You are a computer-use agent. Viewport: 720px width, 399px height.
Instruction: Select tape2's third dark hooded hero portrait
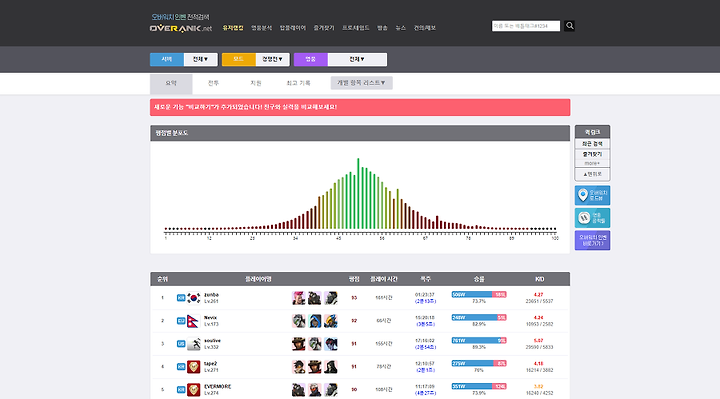331,367
